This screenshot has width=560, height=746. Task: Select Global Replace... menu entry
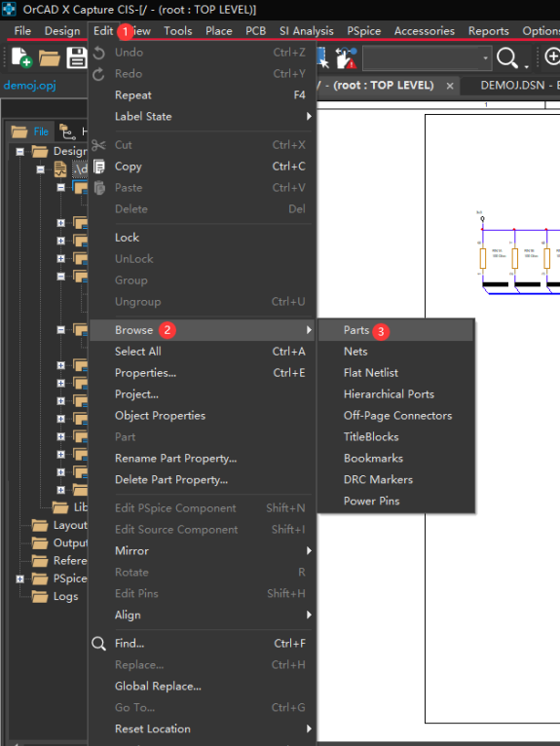click(203, 687)
